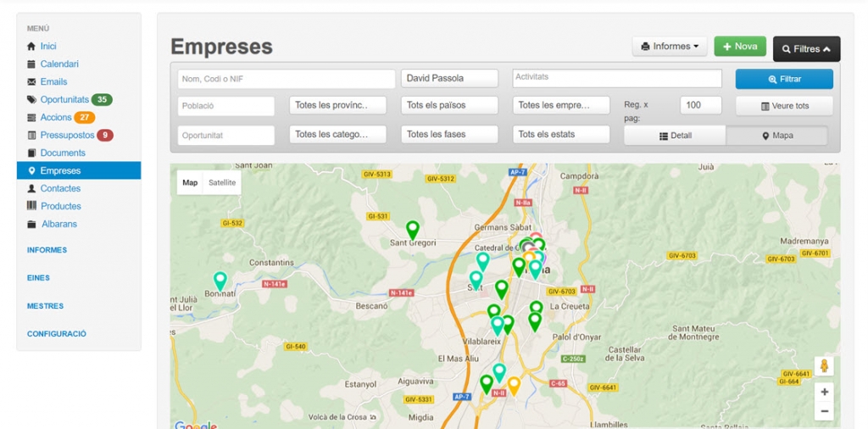Open the Totes les províncies dropdown
The width and height of the screenshot is (868, 429).
(x=337, y=105)
